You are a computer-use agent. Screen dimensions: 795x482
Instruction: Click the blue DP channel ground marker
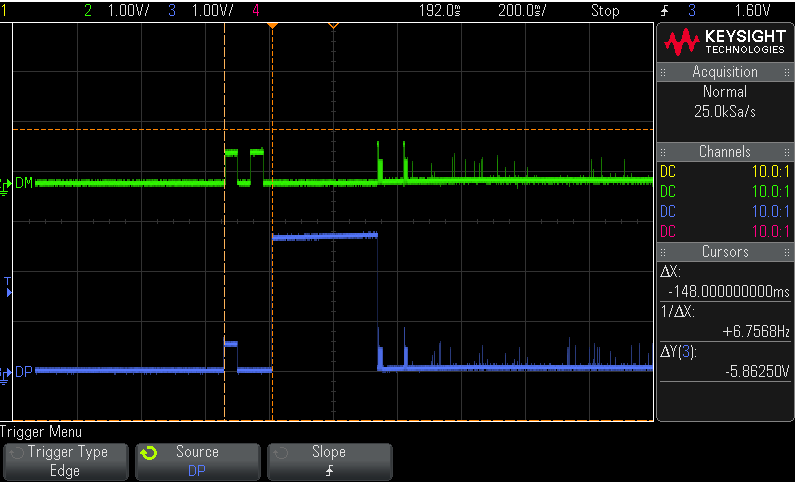pos(6,375)
